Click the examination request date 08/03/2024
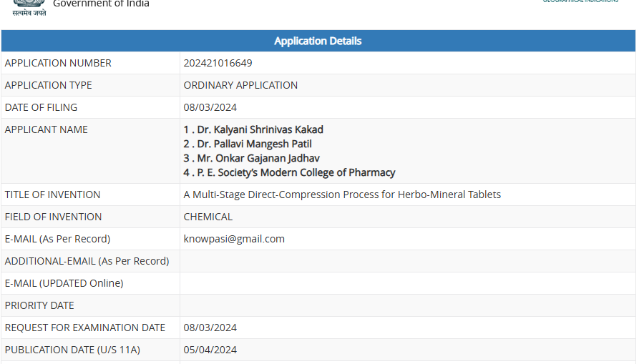Image resolution: width=639 pixels, height=364 pixels. 210,328
